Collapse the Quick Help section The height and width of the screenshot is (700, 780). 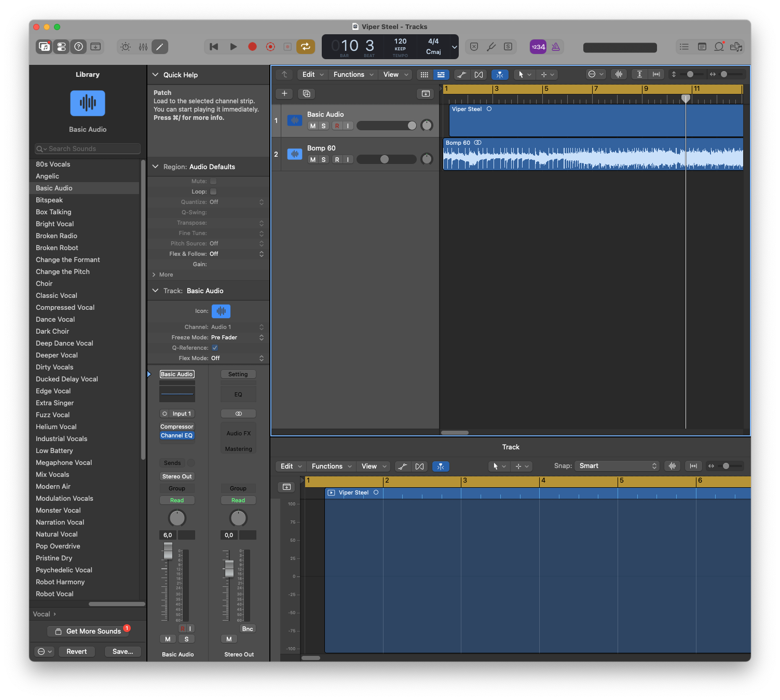click(155, 75)
